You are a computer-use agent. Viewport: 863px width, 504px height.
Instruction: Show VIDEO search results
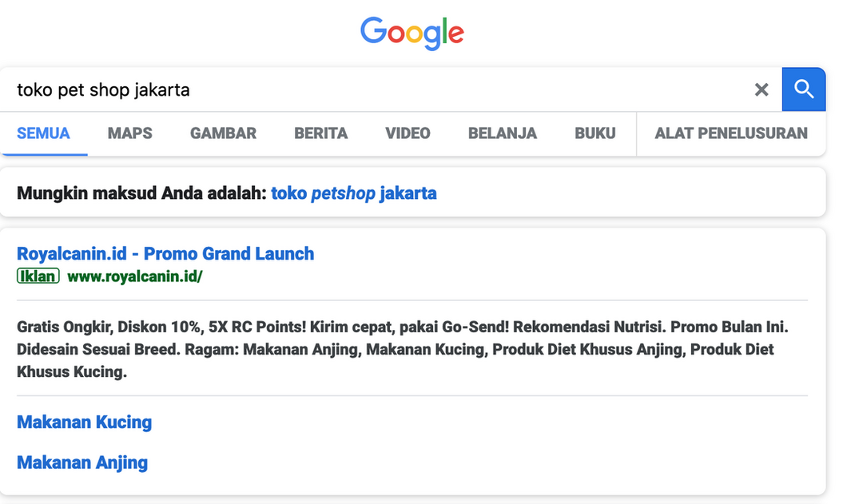tap(408, 133)
